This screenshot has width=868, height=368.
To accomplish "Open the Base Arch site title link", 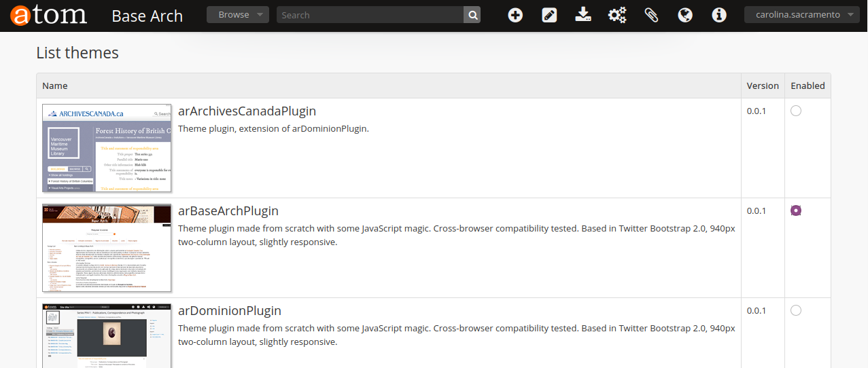I will click(147, 16).
